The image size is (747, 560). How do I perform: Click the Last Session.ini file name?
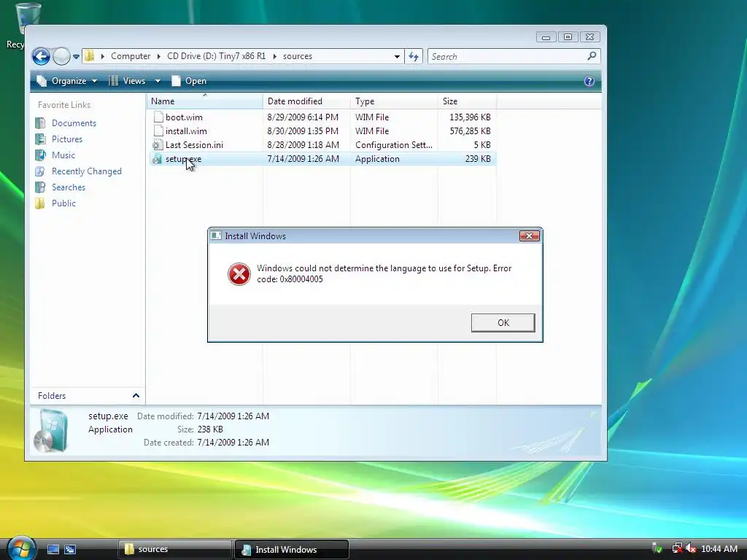194,145
